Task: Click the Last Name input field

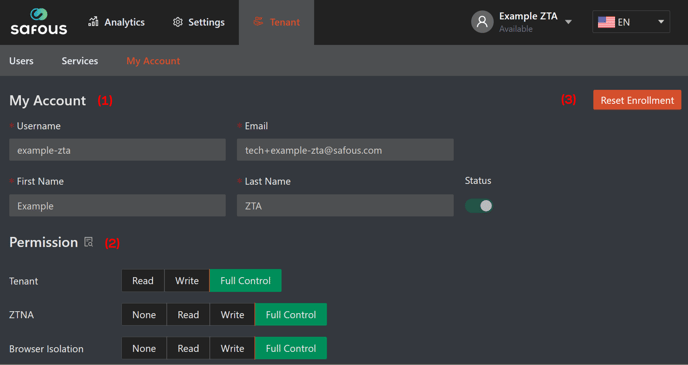Action: click(345, 205)
